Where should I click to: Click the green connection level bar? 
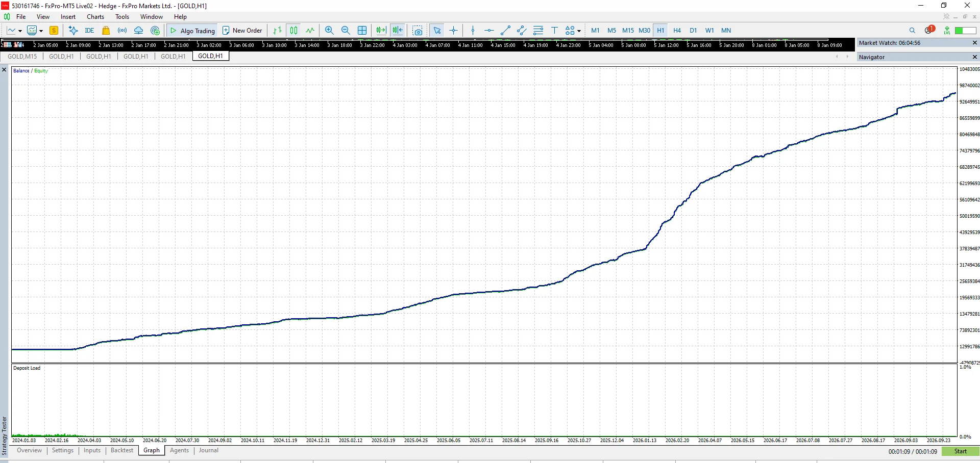(x=966, y=31)
